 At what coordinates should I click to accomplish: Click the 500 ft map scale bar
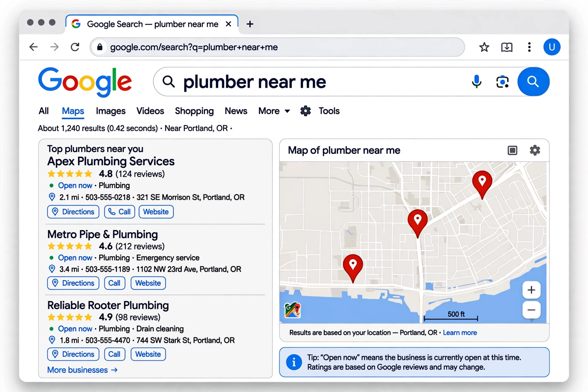pyautogui.click(x=451, y=316)
